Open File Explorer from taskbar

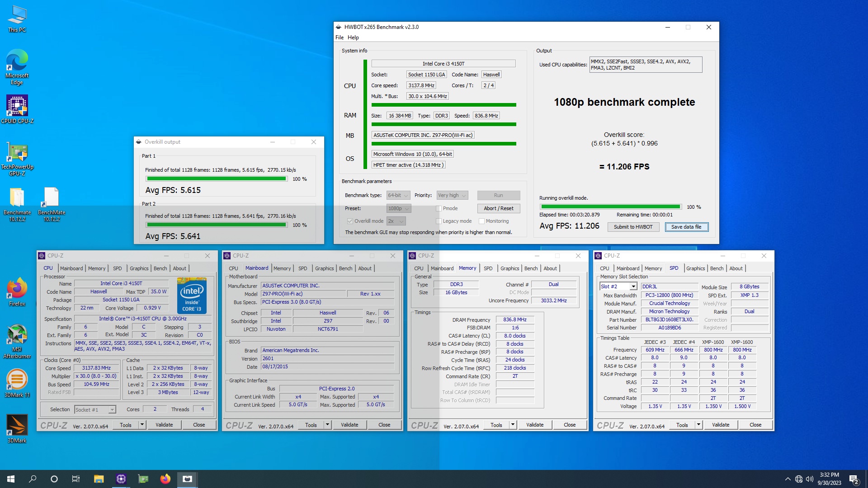99,479
